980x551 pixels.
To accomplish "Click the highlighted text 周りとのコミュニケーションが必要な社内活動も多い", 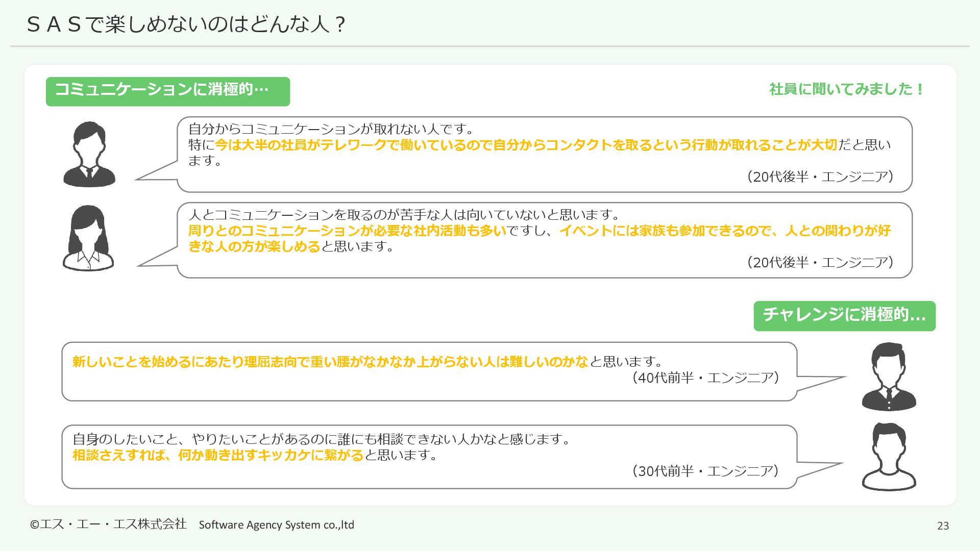I will (x=347, y=231).
